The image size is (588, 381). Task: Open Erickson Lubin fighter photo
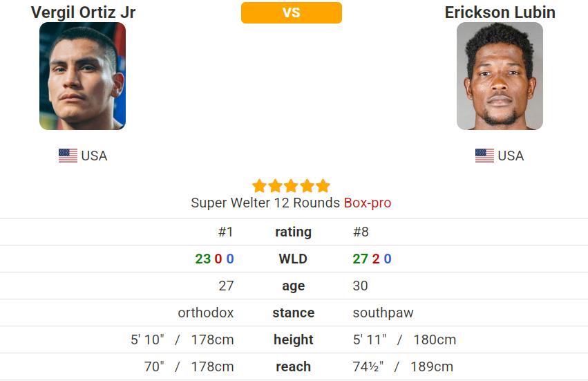[500, 76]
